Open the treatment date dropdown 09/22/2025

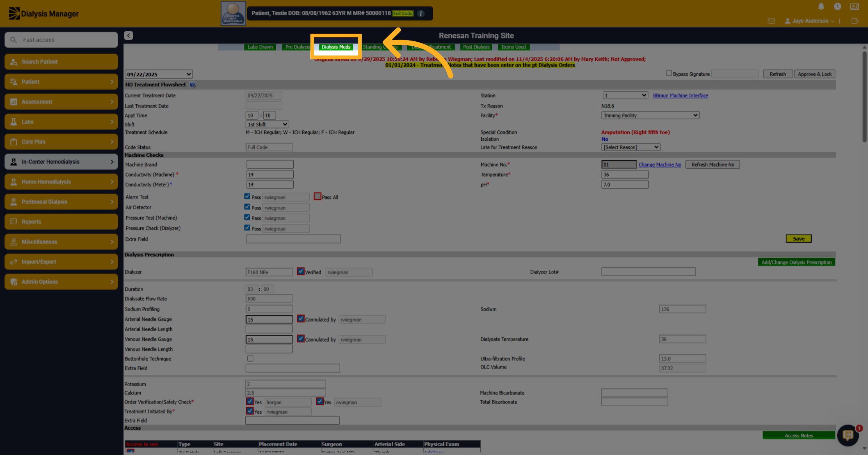pos(159,74)
